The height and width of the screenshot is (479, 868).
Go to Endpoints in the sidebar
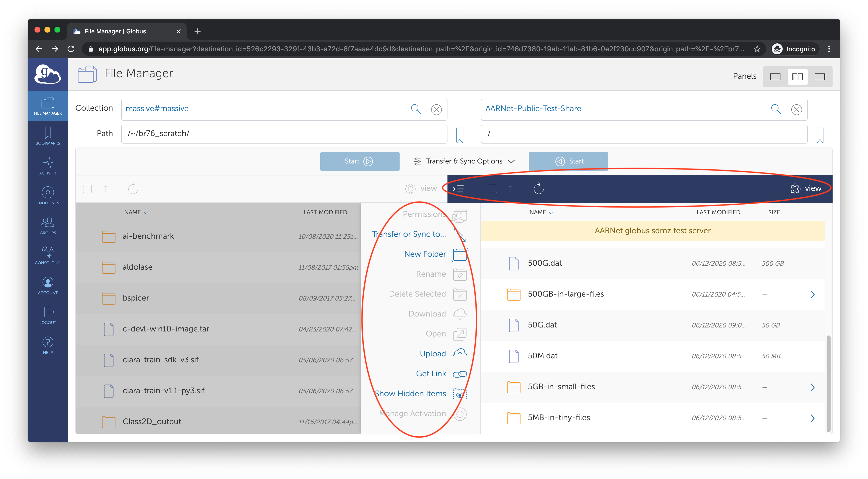(47, 196)
